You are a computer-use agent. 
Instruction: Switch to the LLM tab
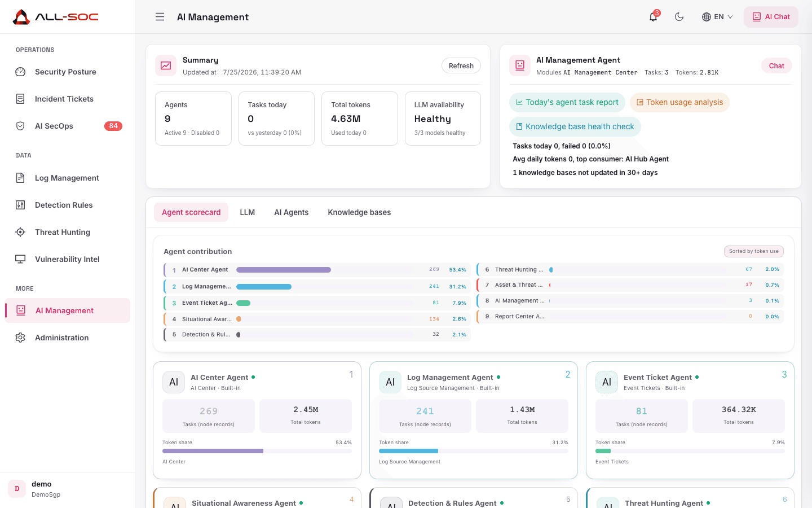[248, 212]
